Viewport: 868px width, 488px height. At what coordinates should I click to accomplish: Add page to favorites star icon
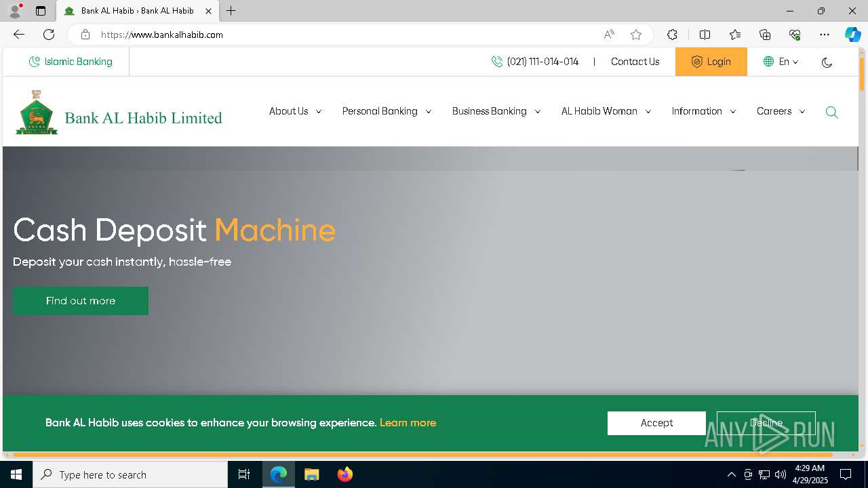tap(636, 35)
